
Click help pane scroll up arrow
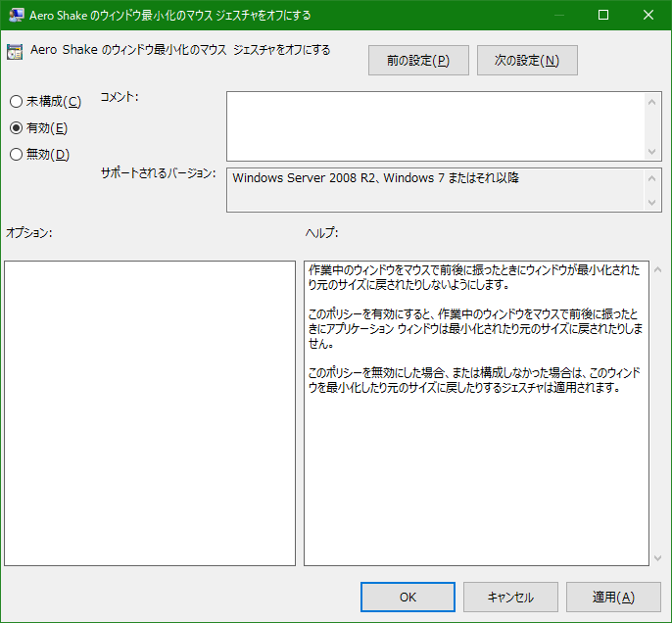(658, 269)
